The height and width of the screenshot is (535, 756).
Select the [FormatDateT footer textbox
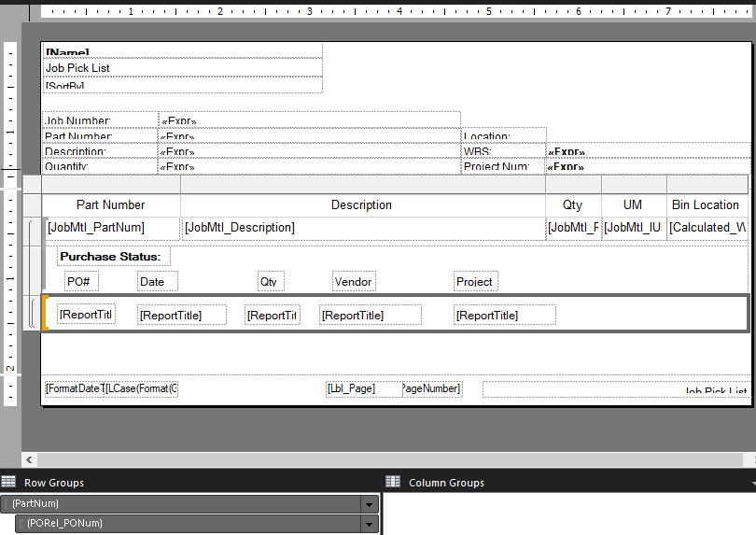click(x=75, y=388)
